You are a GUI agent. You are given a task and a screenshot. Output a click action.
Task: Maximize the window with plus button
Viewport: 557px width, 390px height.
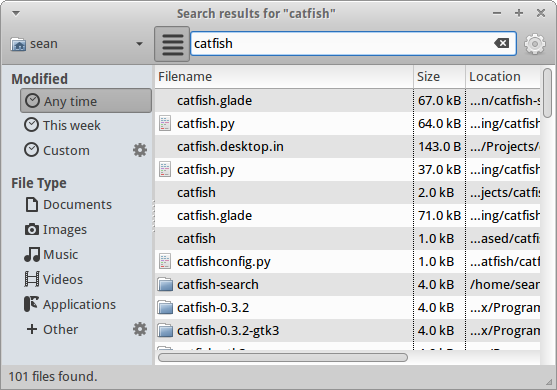(519, 13)
